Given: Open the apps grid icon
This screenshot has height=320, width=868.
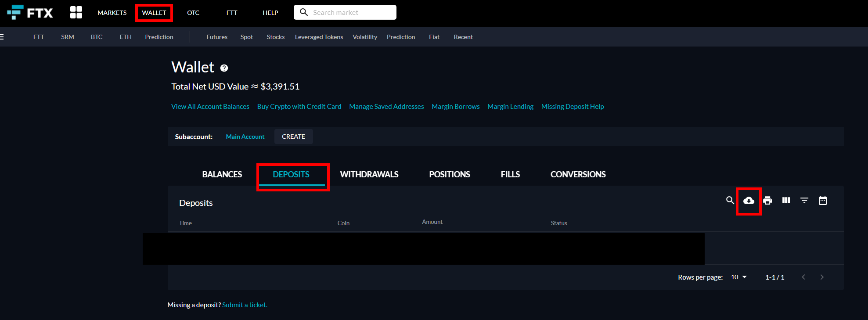Looking at the screenshot, I should 76,12.
